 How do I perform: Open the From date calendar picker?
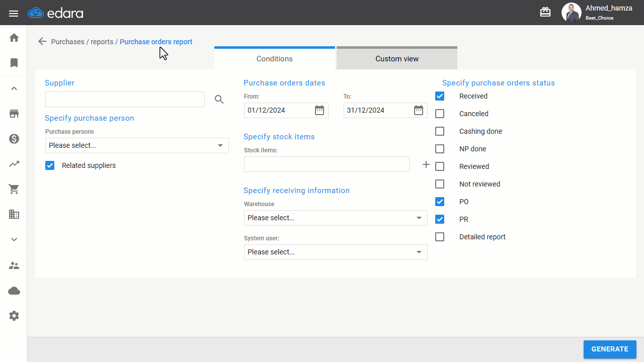pos(319,111)
